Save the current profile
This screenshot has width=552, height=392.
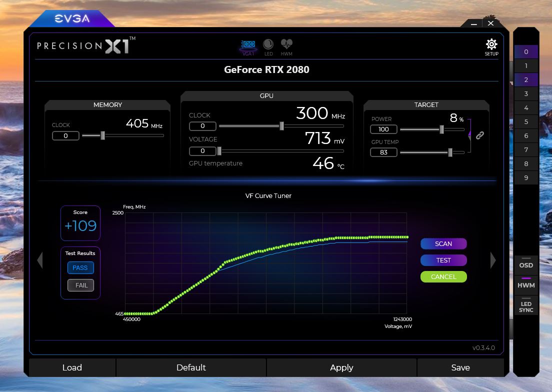(x=460, y=367)
